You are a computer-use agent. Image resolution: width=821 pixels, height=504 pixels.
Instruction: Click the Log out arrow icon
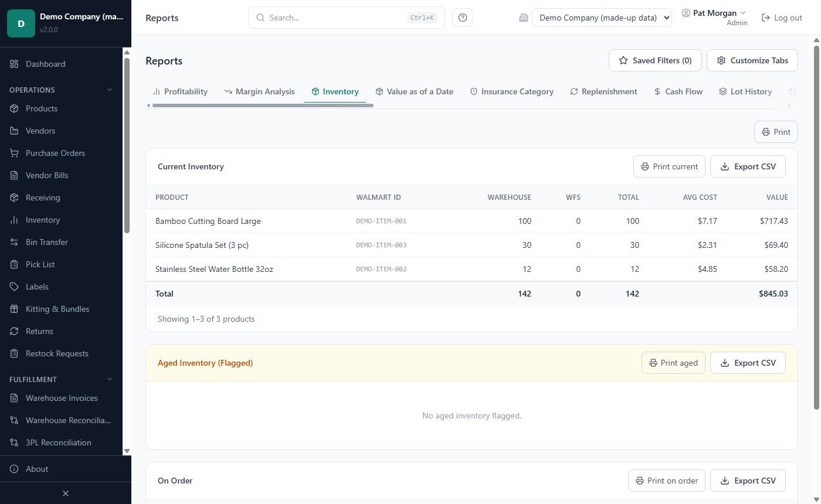(x=765, y=18)
